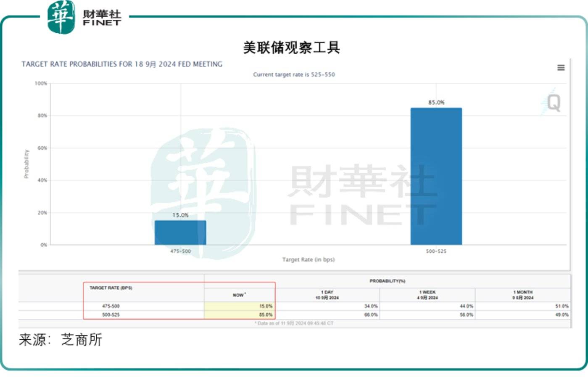Click the green Finet seal logo
This screenshot has height=386, width=588.
pos(61,17)
